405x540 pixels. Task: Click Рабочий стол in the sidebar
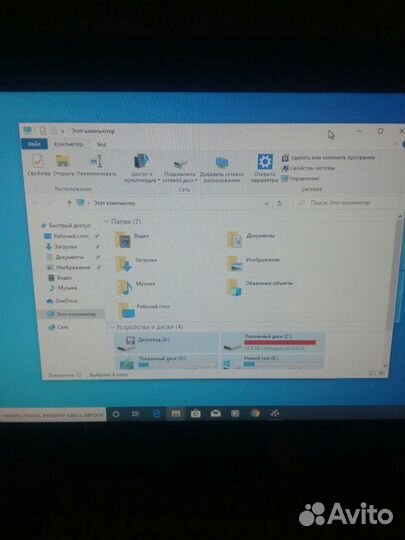click(67, 236)
